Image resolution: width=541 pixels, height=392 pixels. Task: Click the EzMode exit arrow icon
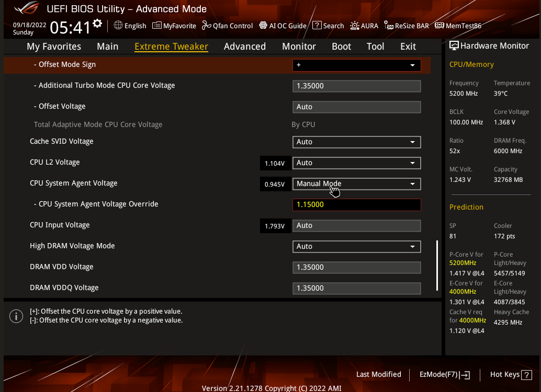(465, 375)
